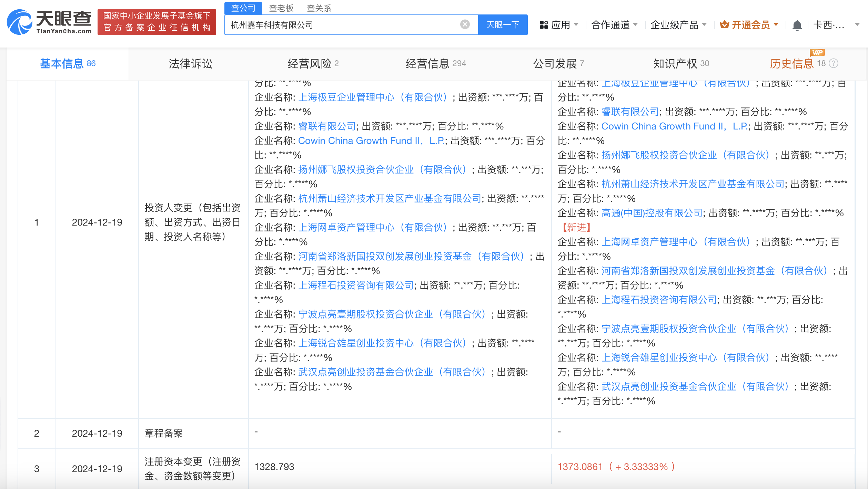This screenshot has width=868, height=489.
Task: Open 上海程石投资咨询有限公司 link in after-change column
Action: pos(659,300)
